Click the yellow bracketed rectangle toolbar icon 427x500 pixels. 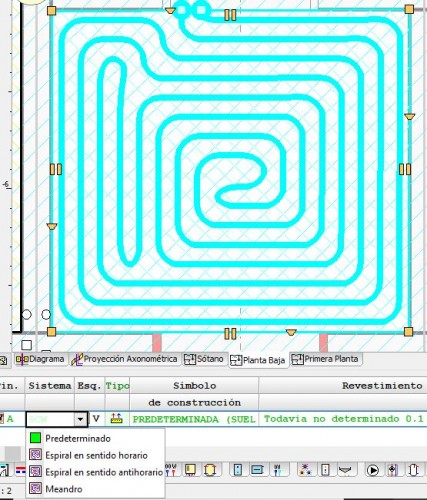click(210, 470)
